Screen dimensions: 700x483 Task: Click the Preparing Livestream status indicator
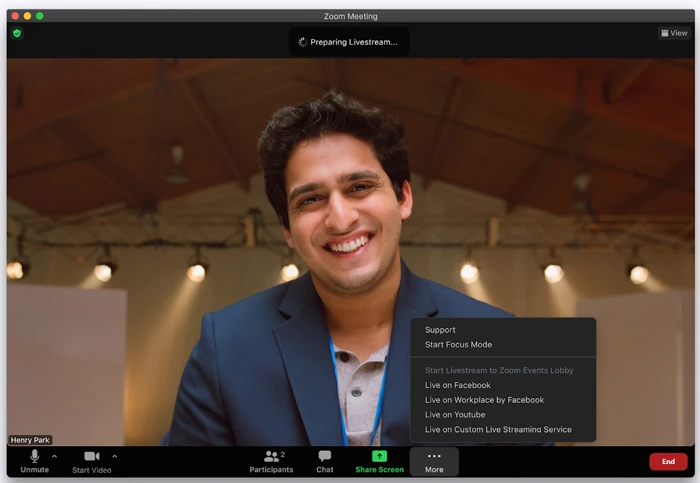tap(349, 42)
